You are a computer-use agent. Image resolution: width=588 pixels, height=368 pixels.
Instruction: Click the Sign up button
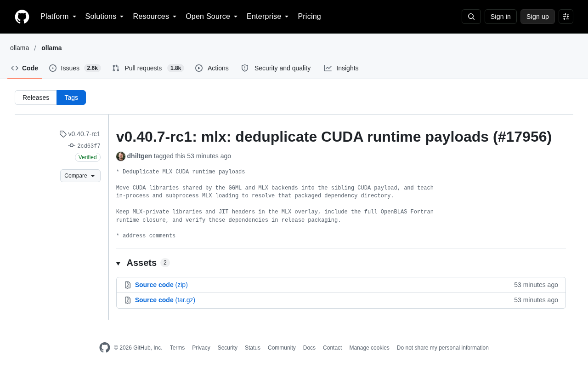537,17
